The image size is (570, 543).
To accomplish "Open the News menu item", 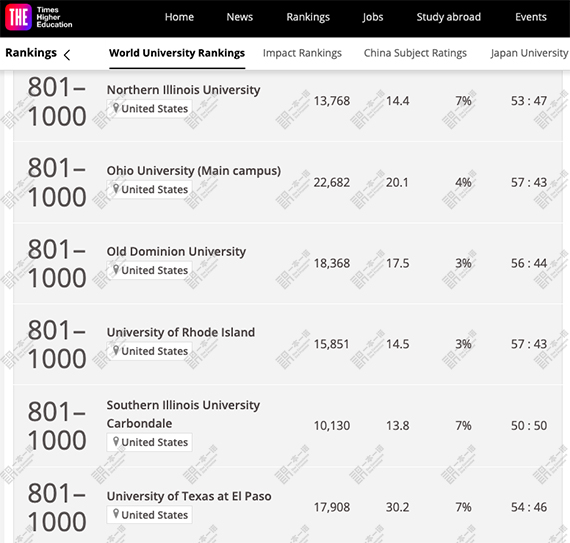I will point(240,17).
